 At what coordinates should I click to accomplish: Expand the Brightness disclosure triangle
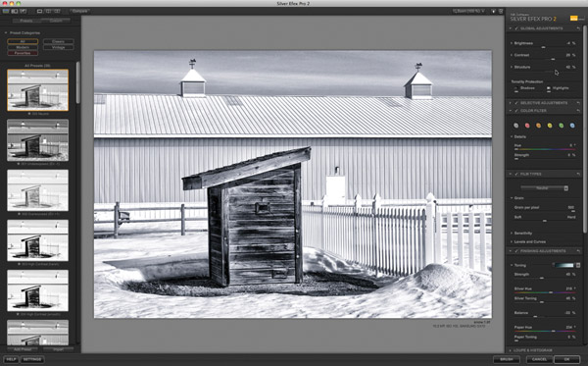click(x=512, y=43)
